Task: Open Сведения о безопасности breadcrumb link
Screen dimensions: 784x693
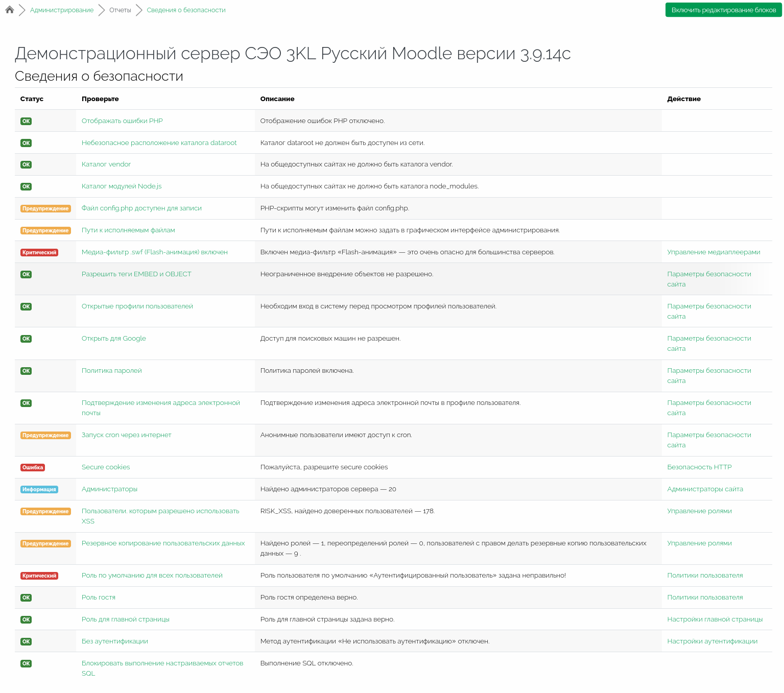Action: tap(186, 10)
